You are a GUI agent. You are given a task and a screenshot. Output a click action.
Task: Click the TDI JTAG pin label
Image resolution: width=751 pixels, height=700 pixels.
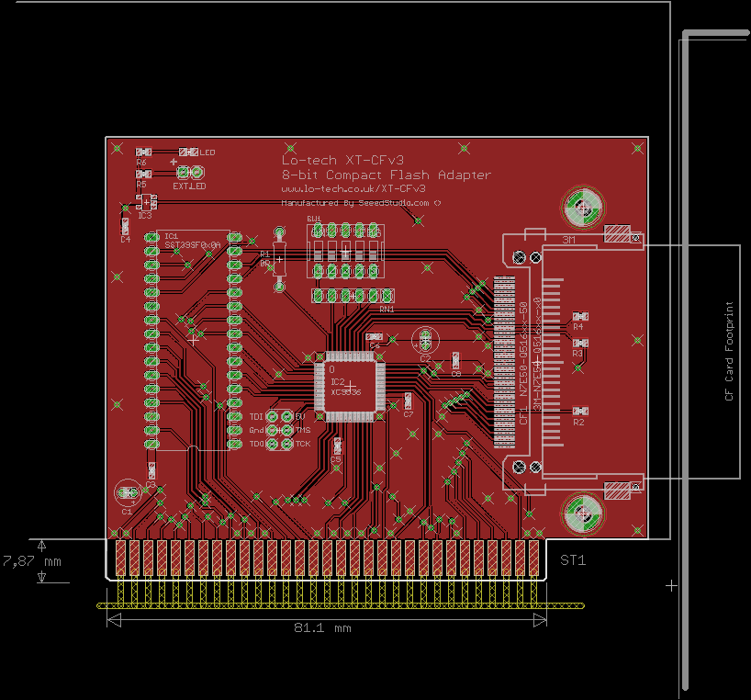(x=256, y=417)
